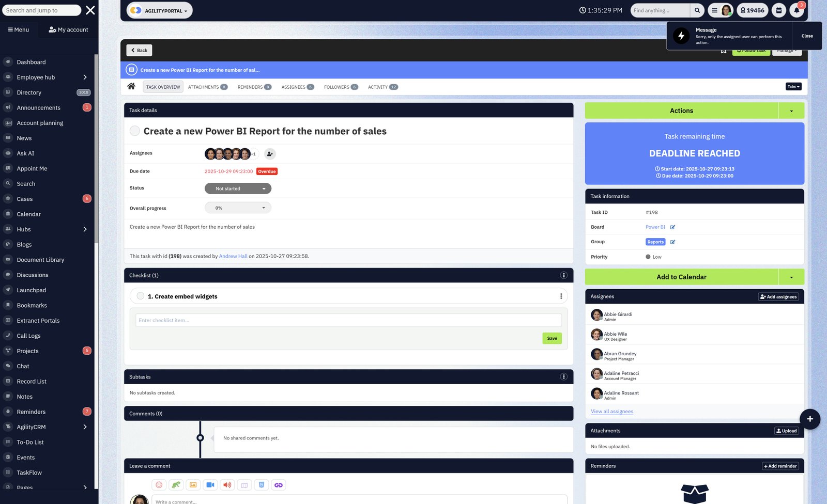Click the add assignee person icon
The image size is (827, 504).
(270, 154)
